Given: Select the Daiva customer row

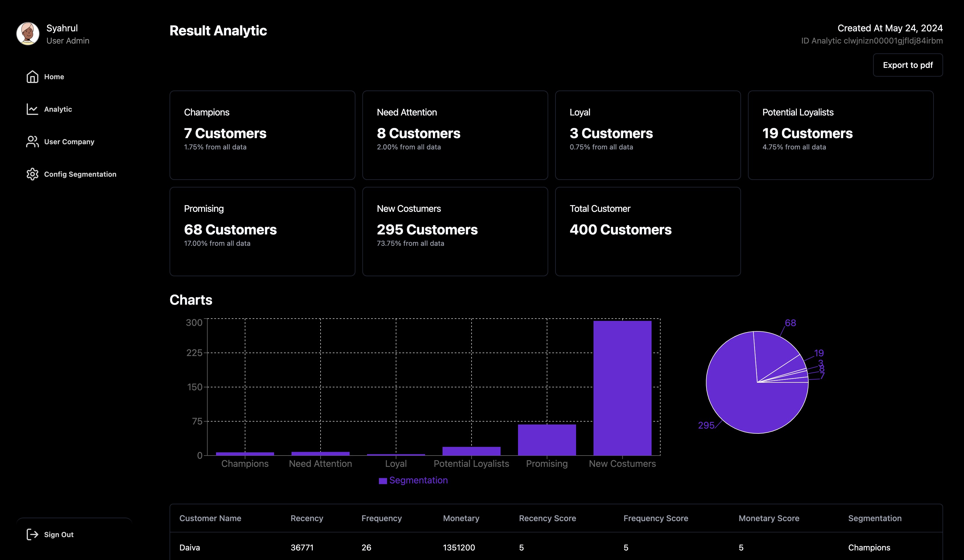Looking at the screenshot, I should point(556,547).
